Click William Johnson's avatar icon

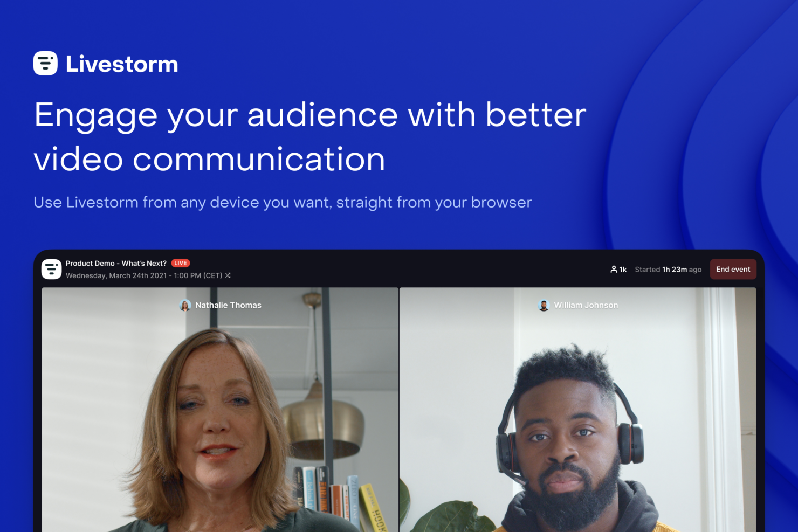(544, 305)
